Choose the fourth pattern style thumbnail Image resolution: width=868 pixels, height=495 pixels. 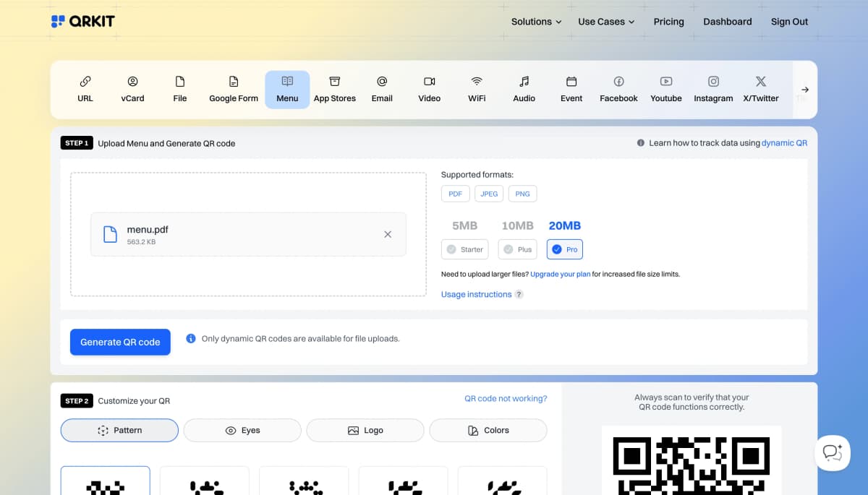click(404, 481)
